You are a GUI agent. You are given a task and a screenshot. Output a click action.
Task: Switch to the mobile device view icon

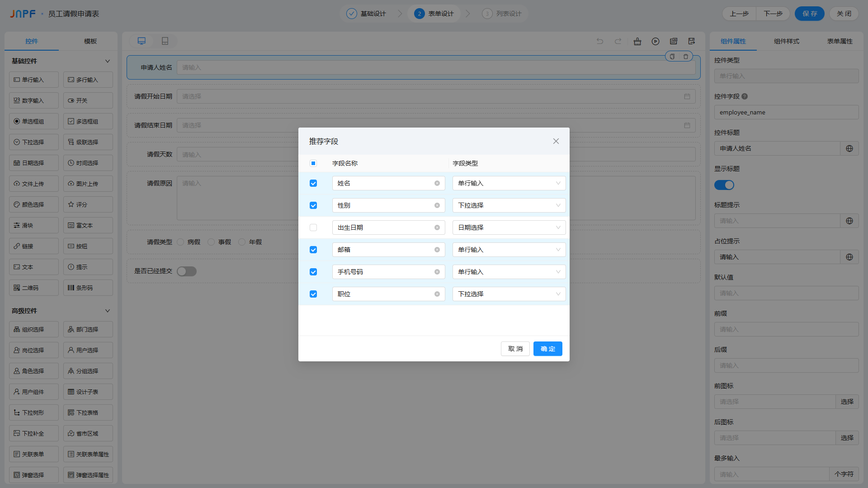click(165, 41)
